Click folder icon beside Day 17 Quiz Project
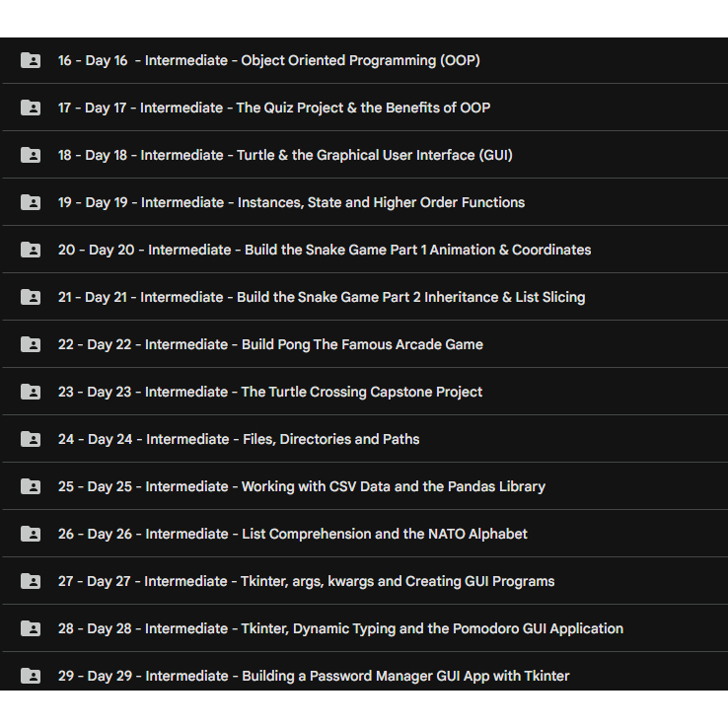This screenshot has width=728, height=728. coord(31,108)
